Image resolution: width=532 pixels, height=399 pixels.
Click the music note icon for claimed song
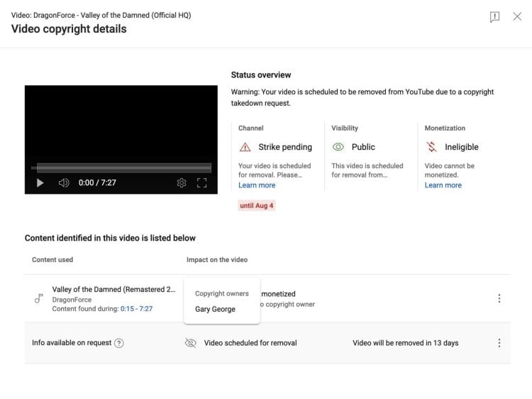point(38,299)
